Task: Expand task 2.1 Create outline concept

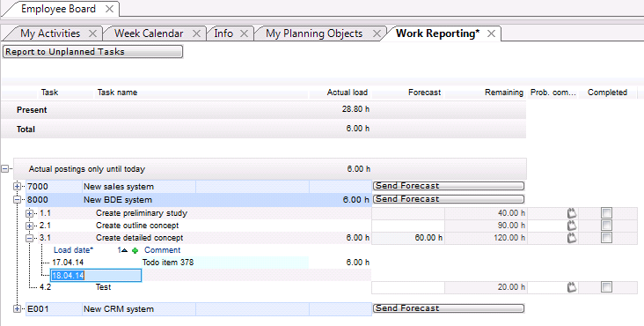Action: point(29,226)
